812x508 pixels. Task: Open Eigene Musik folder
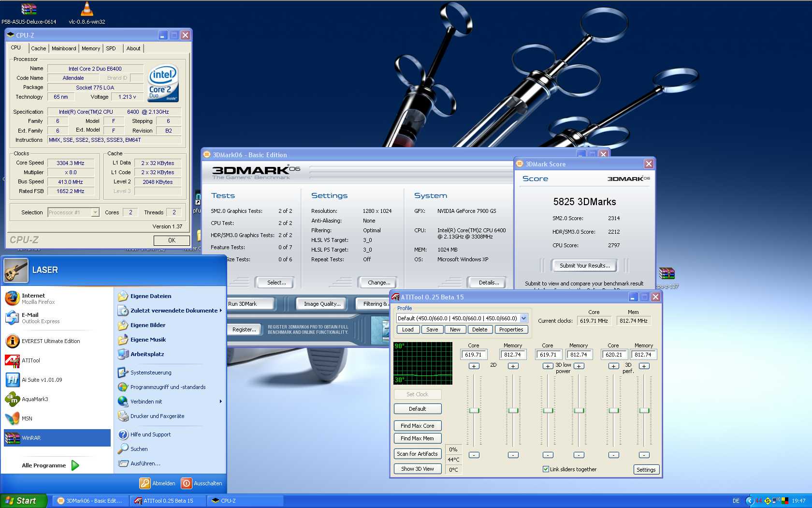tap(148, 340)
